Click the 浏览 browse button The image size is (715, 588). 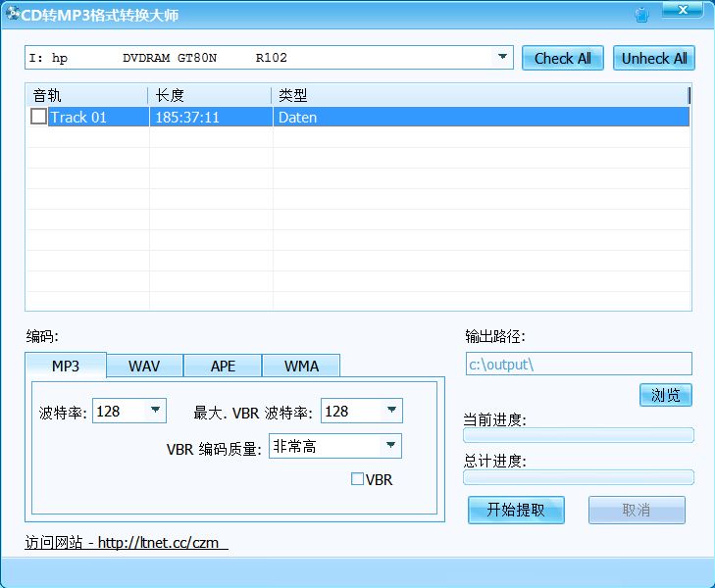665,395
